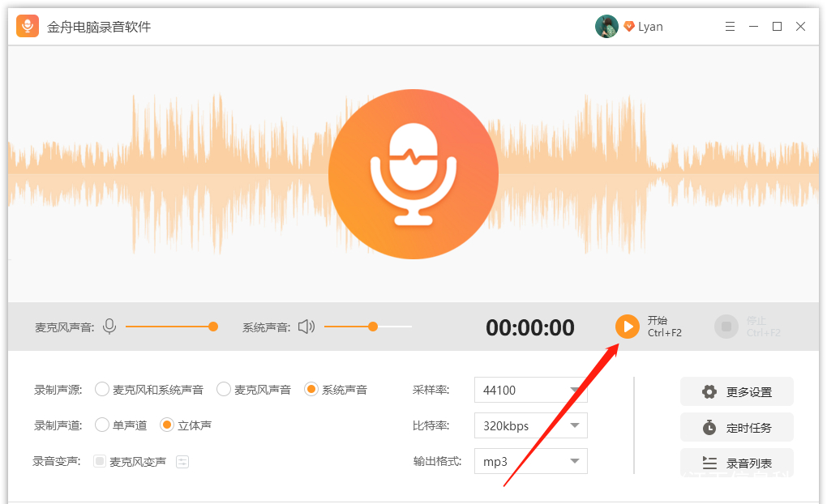Click the large central microphone button
The height and width of the screenshot is (504, 827).
click(413, 174)
